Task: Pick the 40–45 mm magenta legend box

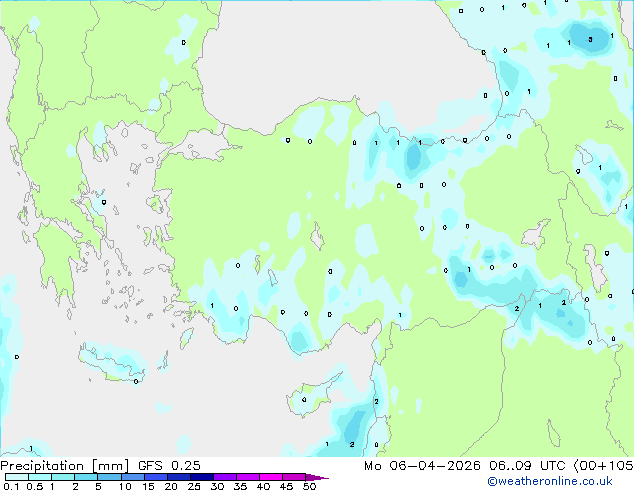Action: 271,477
